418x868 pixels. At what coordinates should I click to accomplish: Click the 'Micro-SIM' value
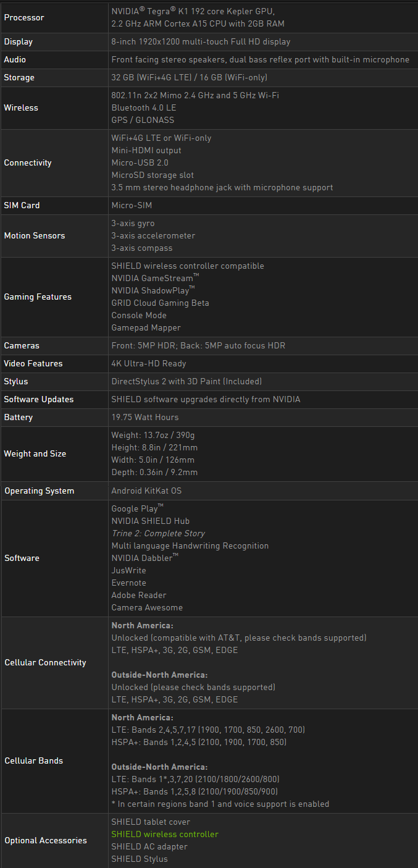tap(132, 205)
